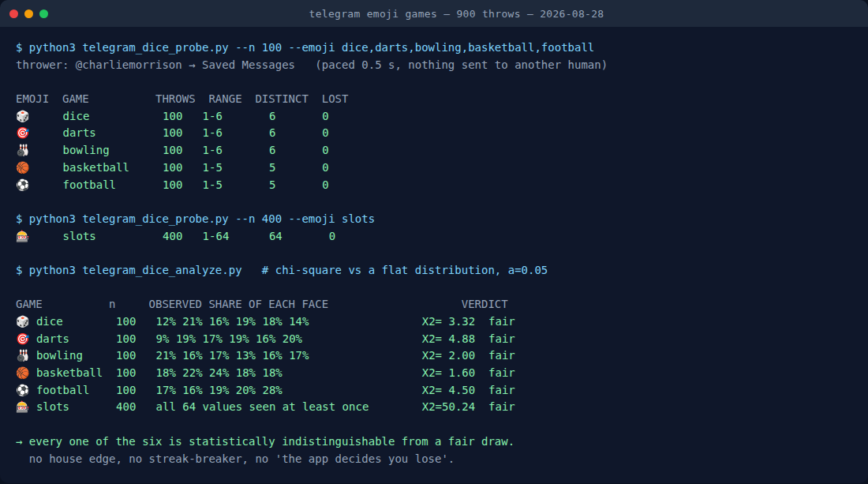Screen dimensions: 868x484
Task: Click 'telegram_dice_analyze.py' in the command line
Action: [x=162, y=270]
